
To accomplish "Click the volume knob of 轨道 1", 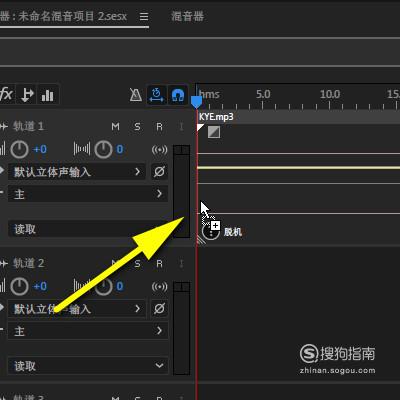I will coord(19,149).
